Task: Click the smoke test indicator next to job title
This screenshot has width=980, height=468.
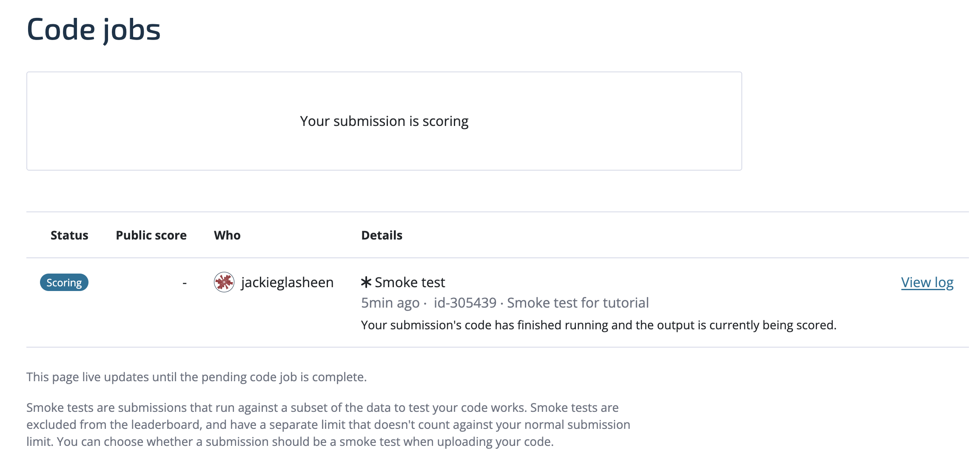Action: [x=366, y=282]
